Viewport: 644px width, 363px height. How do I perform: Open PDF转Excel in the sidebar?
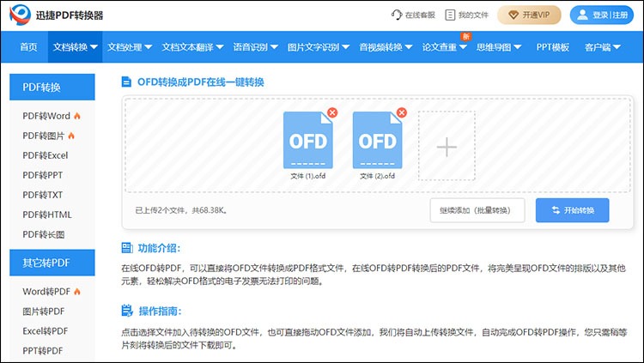(x=46, y=155)
